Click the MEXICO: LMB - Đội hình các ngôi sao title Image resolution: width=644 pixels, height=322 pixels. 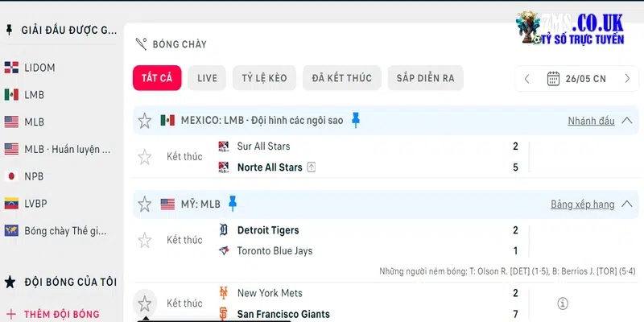tap(262, 120)
